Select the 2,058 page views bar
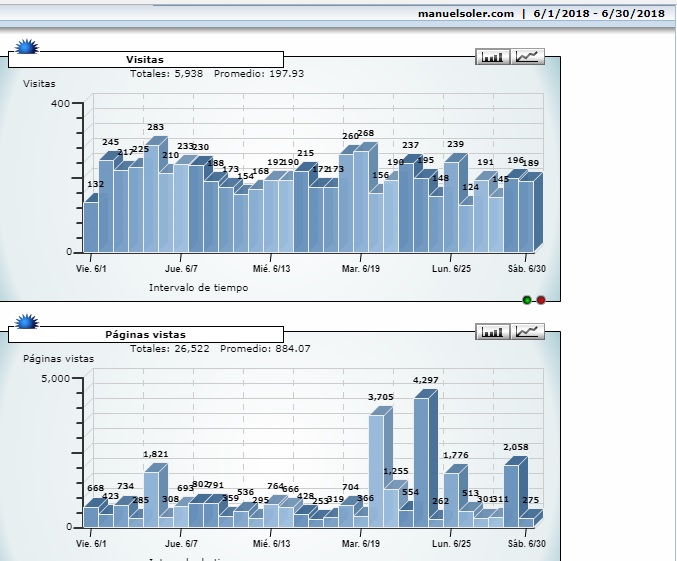 pyautogui.click(x=511, y=495)
